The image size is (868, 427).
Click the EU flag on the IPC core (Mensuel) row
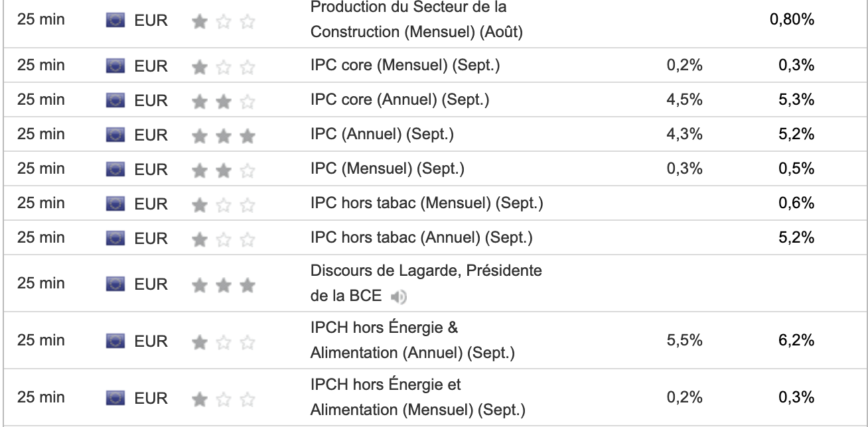click(x=115, y=66)
